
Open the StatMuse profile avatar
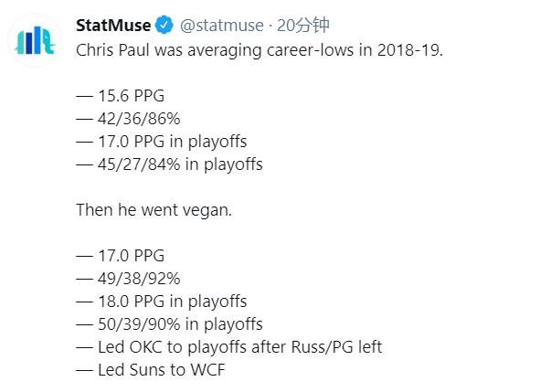pos(35,41)
